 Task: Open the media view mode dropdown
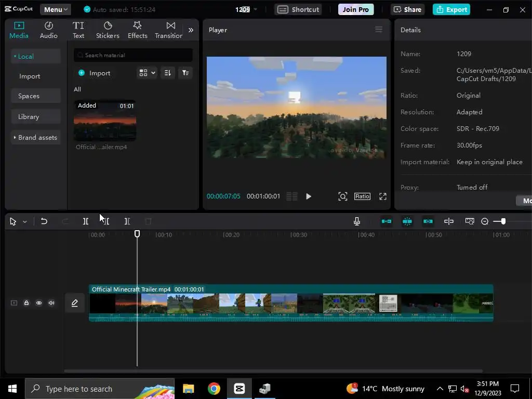tap(147, 73)
